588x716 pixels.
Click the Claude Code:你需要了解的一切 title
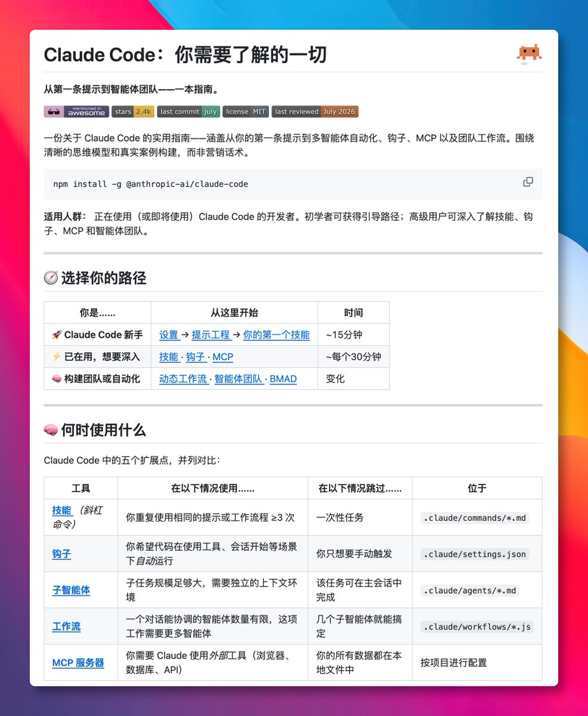[x=185, y=55]
